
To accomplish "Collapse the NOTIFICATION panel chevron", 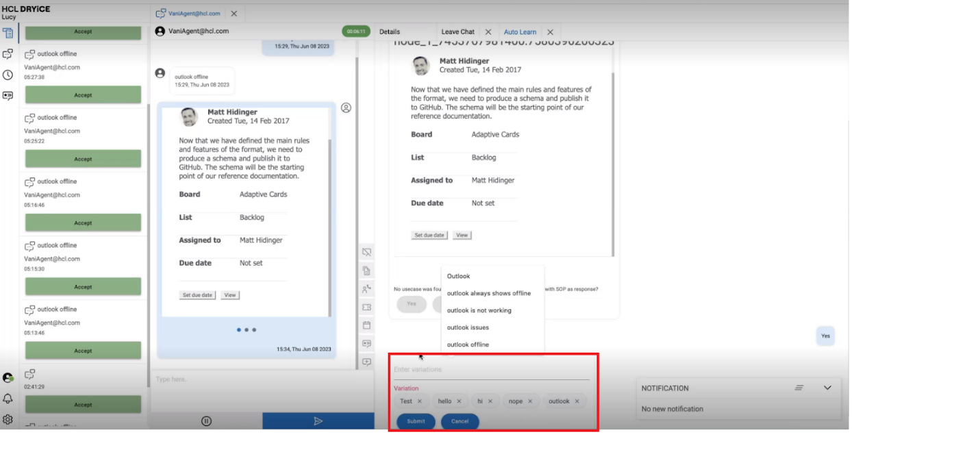I will click(x=827, y=388).
